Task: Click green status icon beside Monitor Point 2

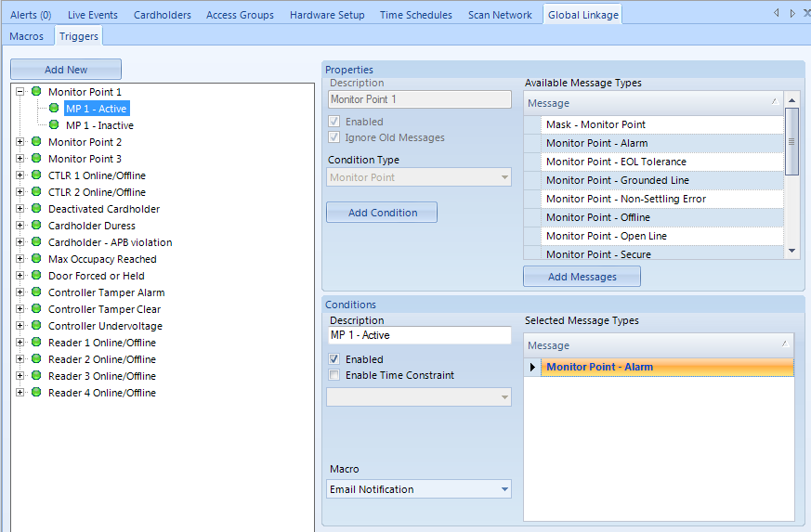Action: 36,142
